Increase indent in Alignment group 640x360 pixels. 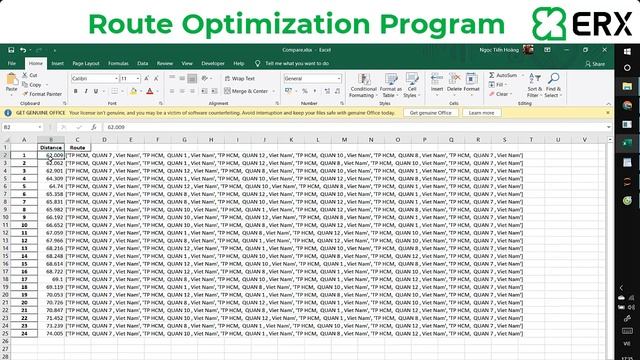tap(215, 91)
